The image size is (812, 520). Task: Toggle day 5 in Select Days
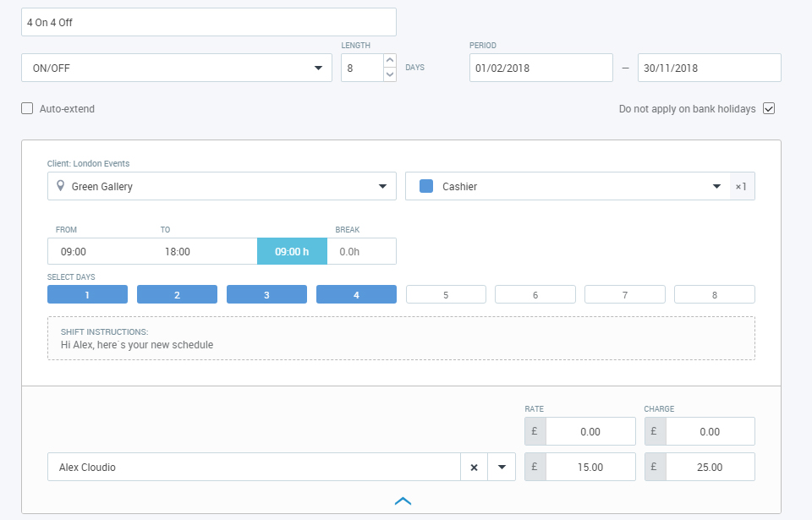446,294
